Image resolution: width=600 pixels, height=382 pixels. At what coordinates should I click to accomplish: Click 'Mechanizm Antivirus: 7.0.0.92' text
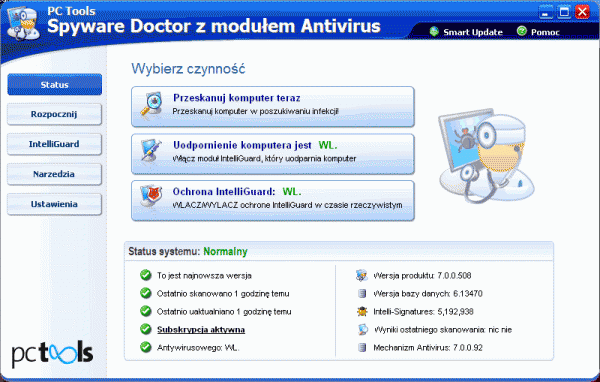click(428, 348)
